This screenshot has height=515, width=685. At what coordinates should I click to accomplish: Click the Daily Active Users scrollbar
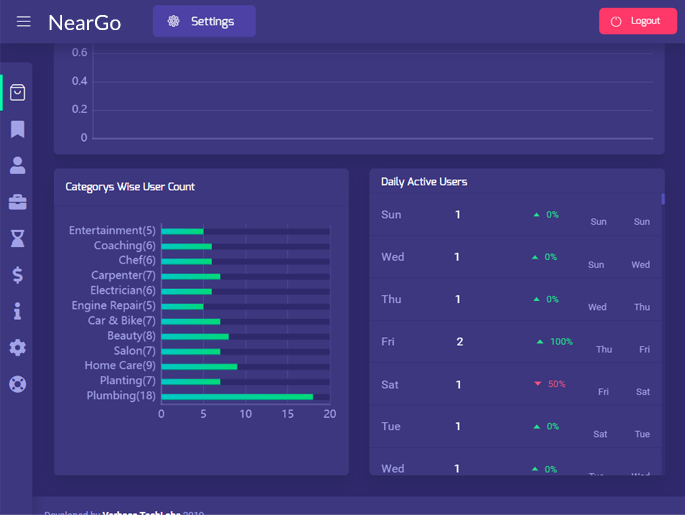(x=662, y=199)
